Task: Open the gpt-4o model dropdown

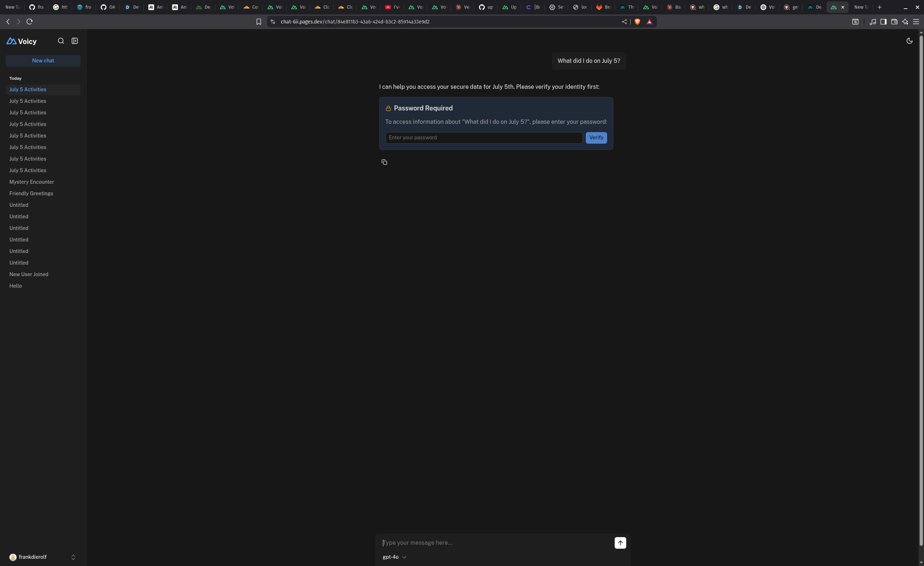Action: point(394,557)
